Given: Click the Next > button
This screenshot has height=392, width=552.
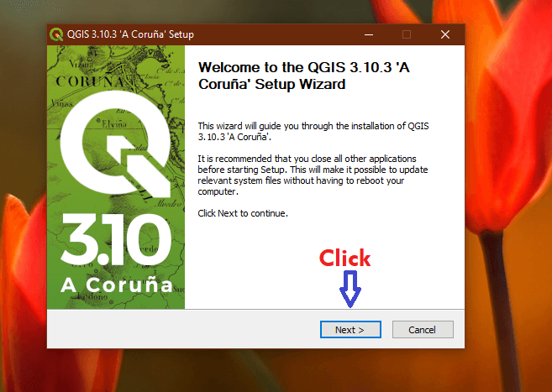Looking at the screenshot, I should (x=350, y=329).
